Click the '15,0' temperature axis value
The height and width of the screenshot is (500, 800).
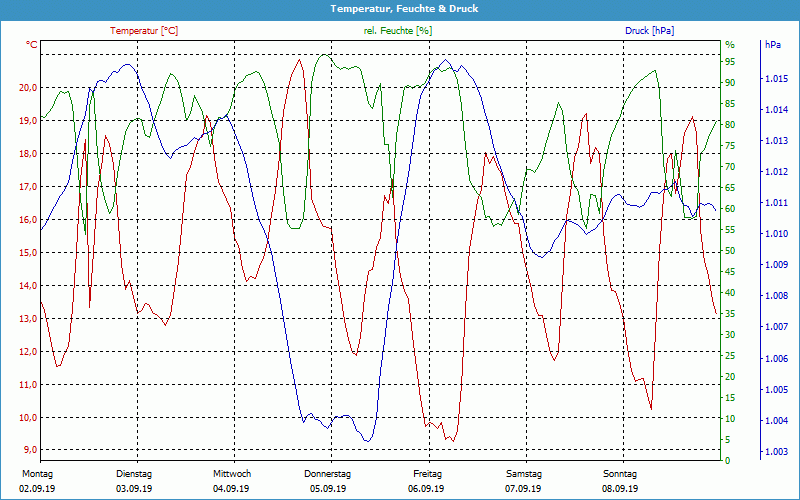[28, 253]
